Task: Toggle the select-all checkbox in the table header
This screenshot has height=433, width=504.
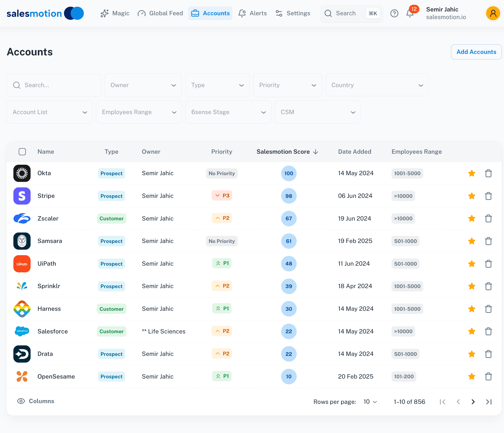Action: tap(22, 152)
